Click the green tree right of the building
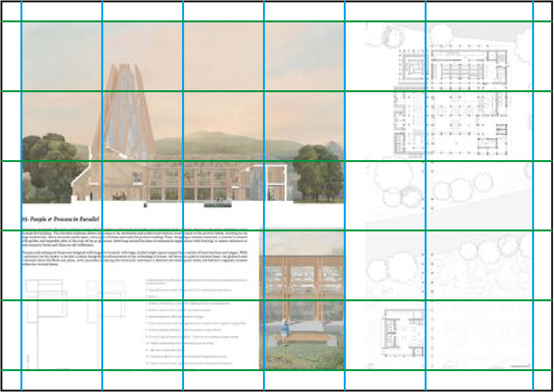This screenshot has height=392, width=554. coord(318,172)
